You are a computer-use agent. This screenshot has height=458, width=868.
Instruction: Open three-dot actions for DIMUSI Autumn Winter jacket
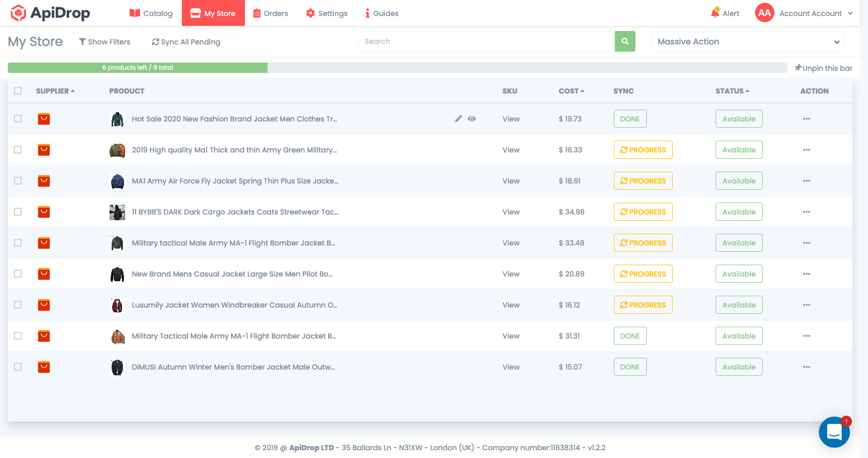pyautogui.click(x=806, y=367)
